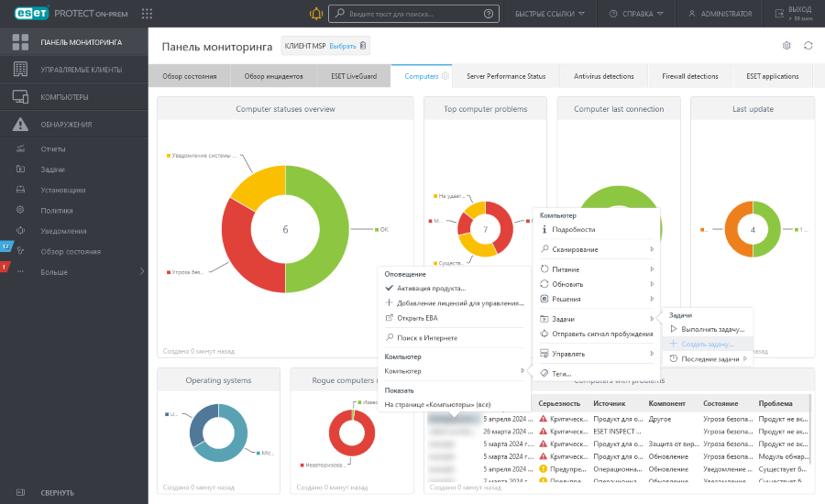
Task: Click the dashboard refresh icon
Action: click(808, 46)
